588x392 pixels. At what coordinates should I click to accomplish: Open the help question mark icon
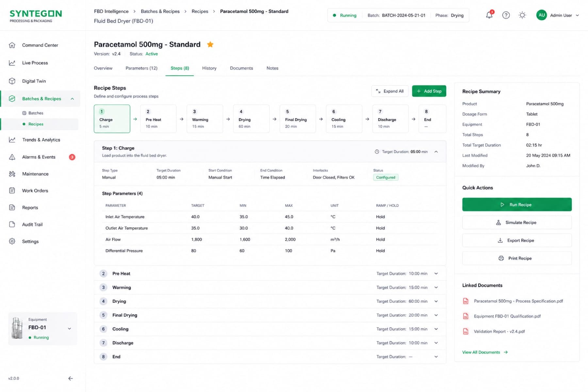tap(506, 15)
